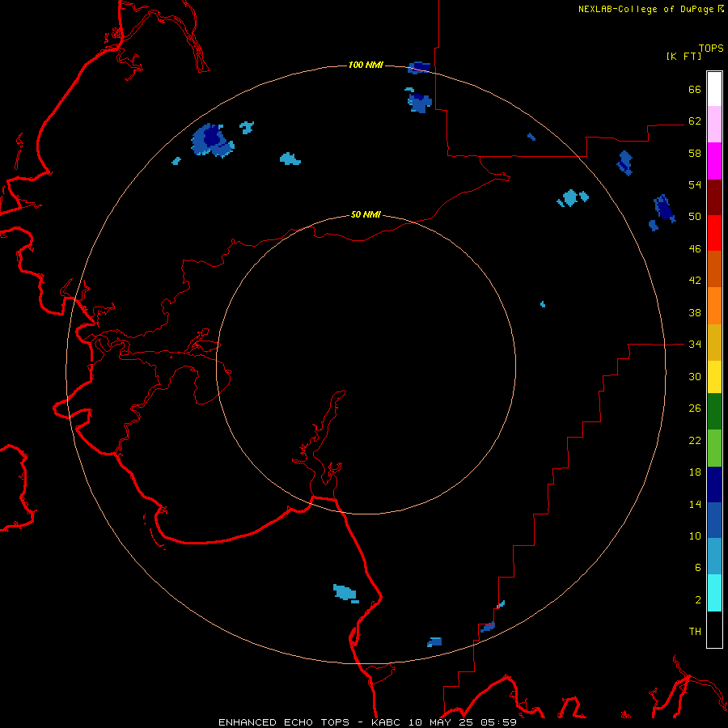This screenshot has height=728, width=728.
Task: Click the '10 MAY 25 05:59' timestamp
Action: pyautogui.click(x=463, y=722)
